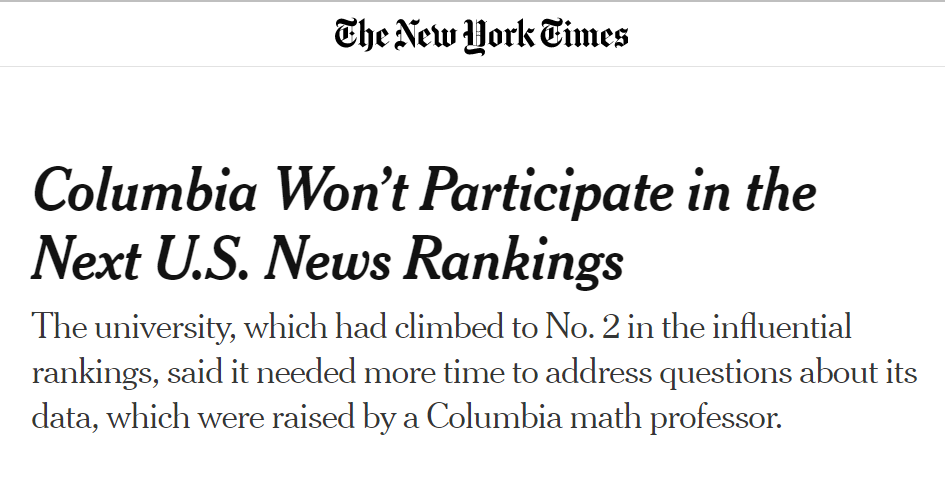The width and height of the screenshot is (945, 482).
Task: Open The New York Times masthead logo
Action: (x=482, y=36)
